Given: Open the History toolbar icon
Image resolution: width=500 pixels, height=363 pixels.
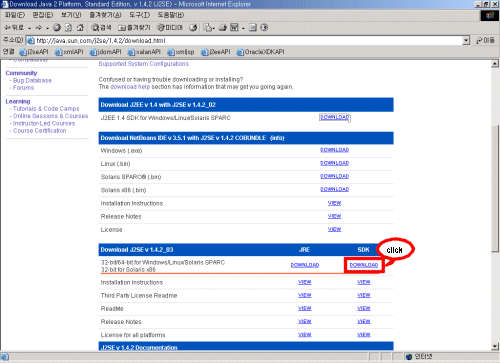Looking at the screenshot, I should coord(193,28).
